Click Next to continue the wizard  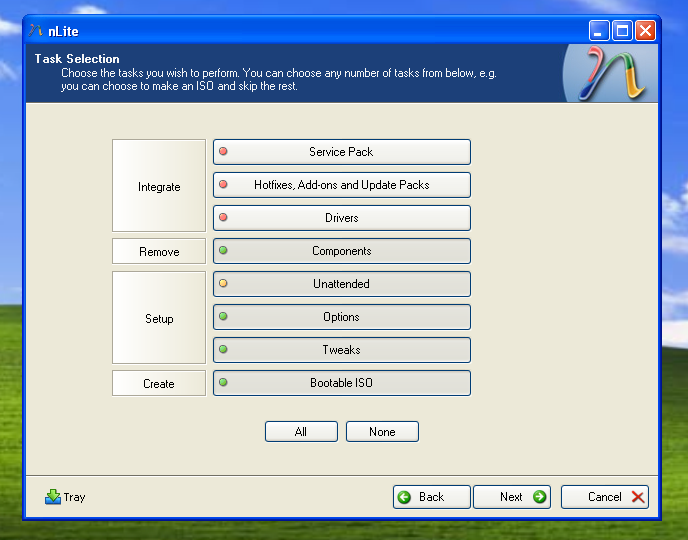pyautogui.click(x=512, y=497)
